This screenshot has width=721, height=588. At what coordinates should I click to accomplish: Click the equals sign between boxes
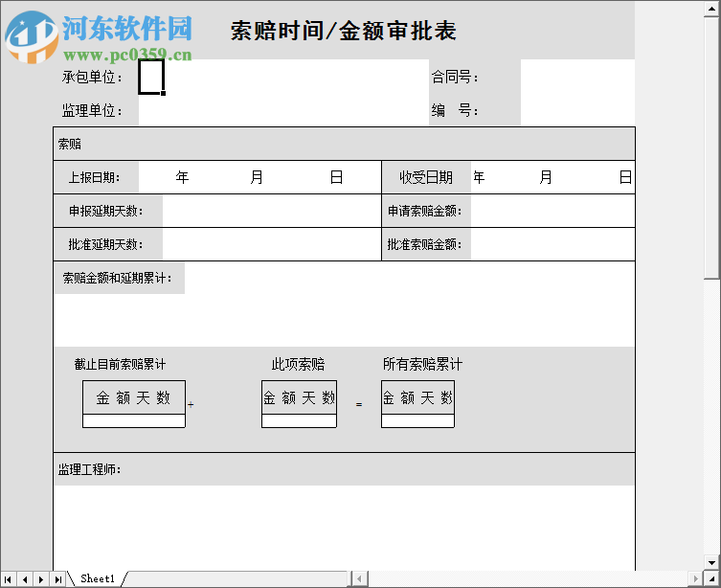coord(359,404)
